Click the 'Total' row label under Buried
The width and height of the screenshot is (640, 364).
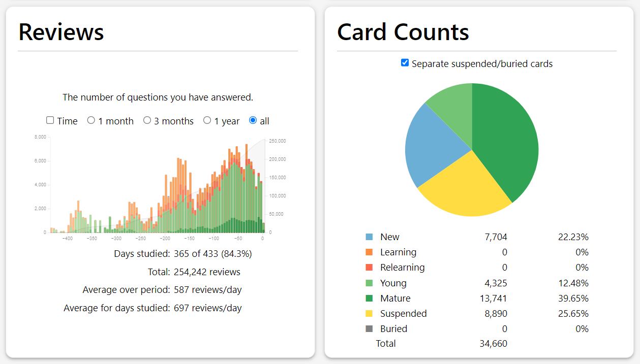tap(386, 344)
